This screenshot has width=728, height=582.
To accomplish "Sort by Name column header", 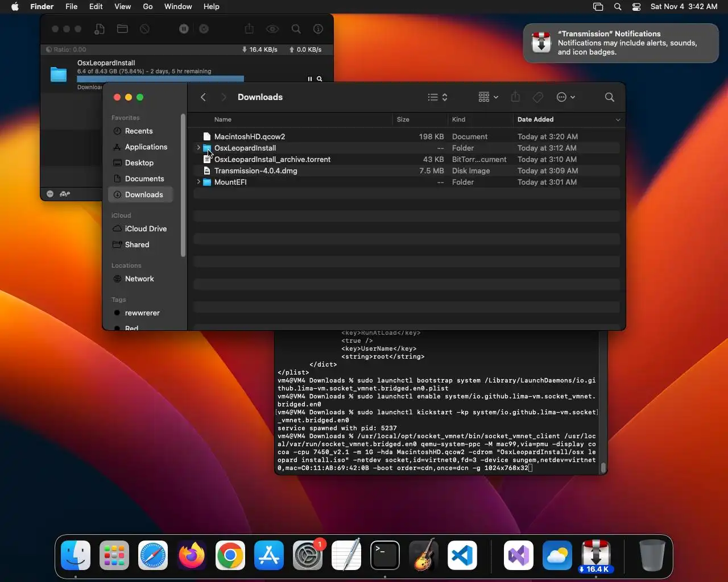I will click(x=223, y=119).
